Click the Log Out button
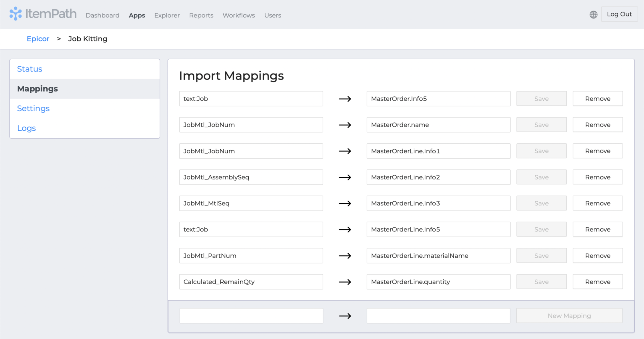644x339 pixels. pos(619,14)
